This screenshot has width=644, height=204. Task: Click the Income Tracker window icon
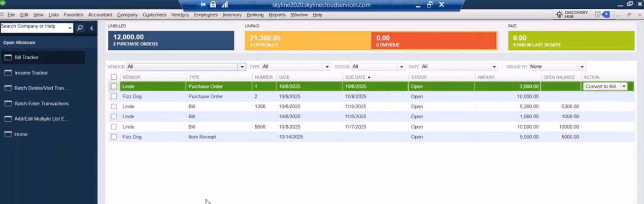tap(8, 73)
